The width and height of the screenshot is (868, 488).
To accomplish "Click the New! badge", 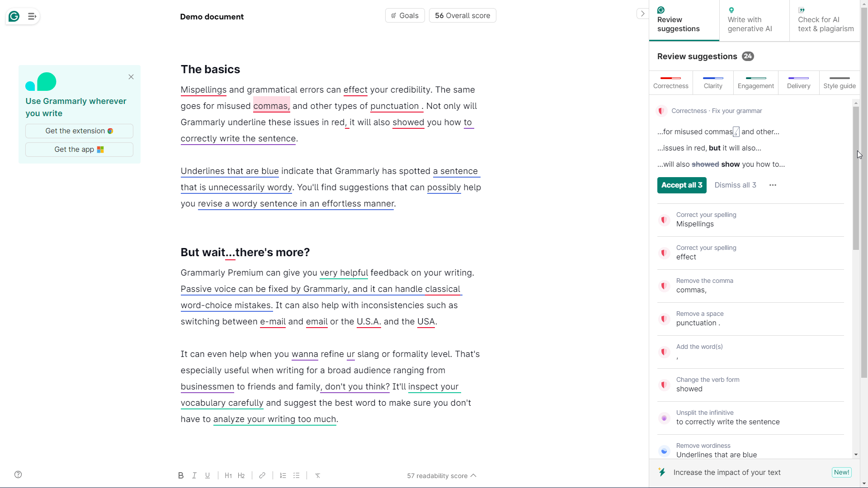I will tap(841, 472).
